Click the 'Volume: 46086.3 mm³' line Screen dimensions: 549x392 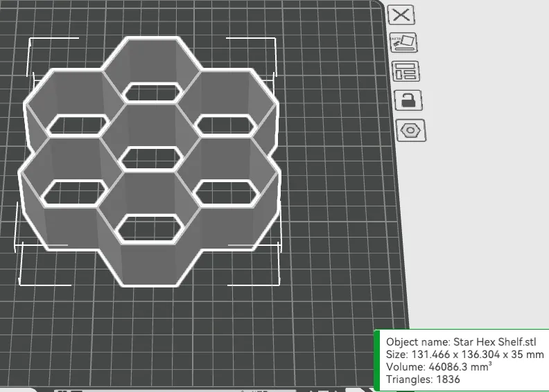point(439,367)
